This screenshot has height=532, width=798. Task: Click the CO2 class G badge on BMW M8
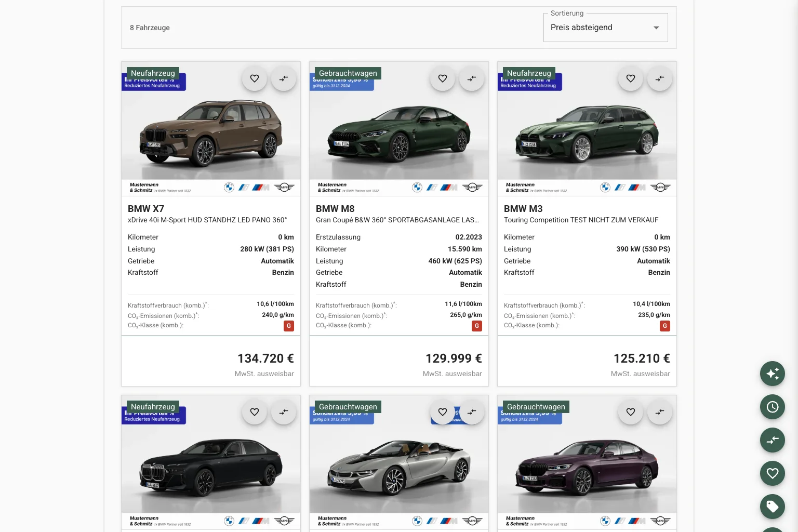click(477, 326)
